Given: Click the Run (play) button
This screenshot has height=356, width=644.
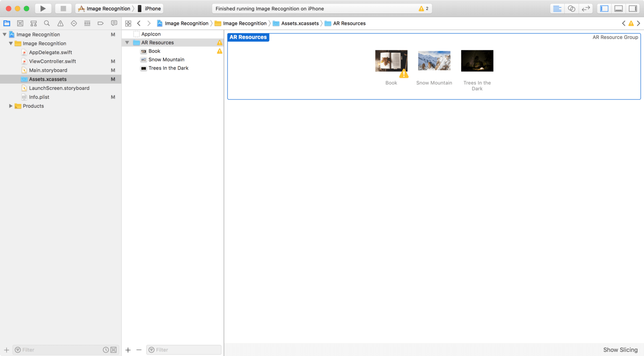Looking at the screenshot, I should (x=43, y=8).
